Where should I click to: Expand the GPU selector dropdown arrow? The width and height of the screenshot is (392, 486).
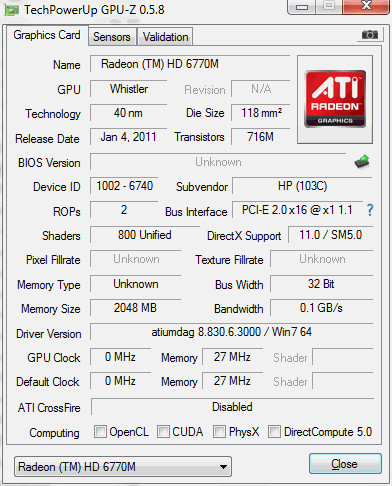(x=223, y=467)
